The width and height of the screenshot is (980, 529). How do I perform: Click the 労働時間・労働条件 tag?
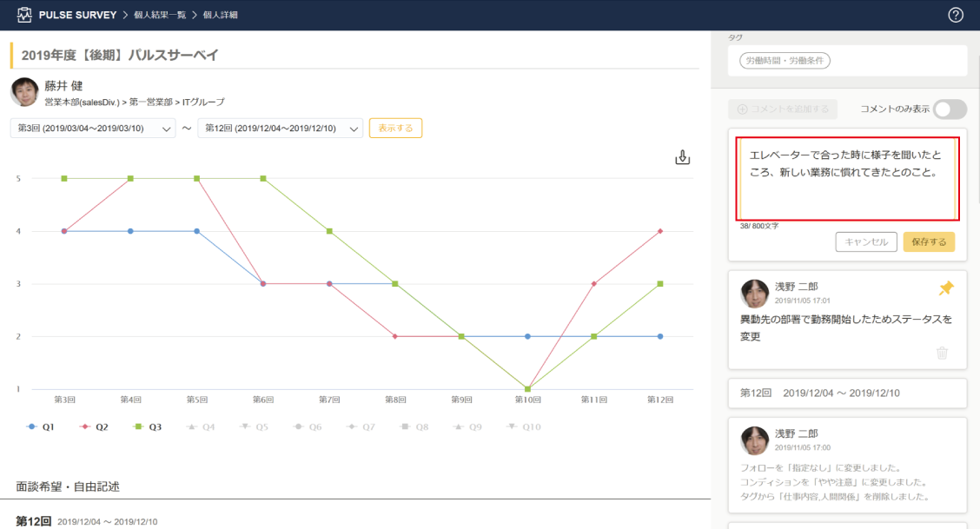(785, 61)
